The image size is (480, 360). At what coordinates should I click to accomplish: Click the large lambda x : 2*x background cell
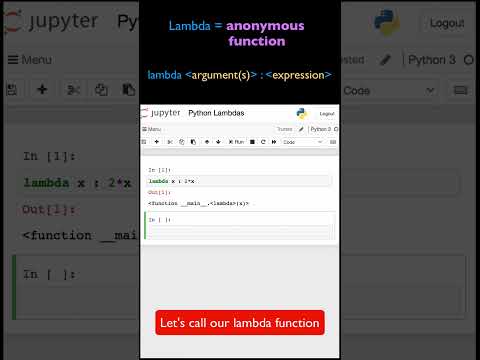click(77, 183)
